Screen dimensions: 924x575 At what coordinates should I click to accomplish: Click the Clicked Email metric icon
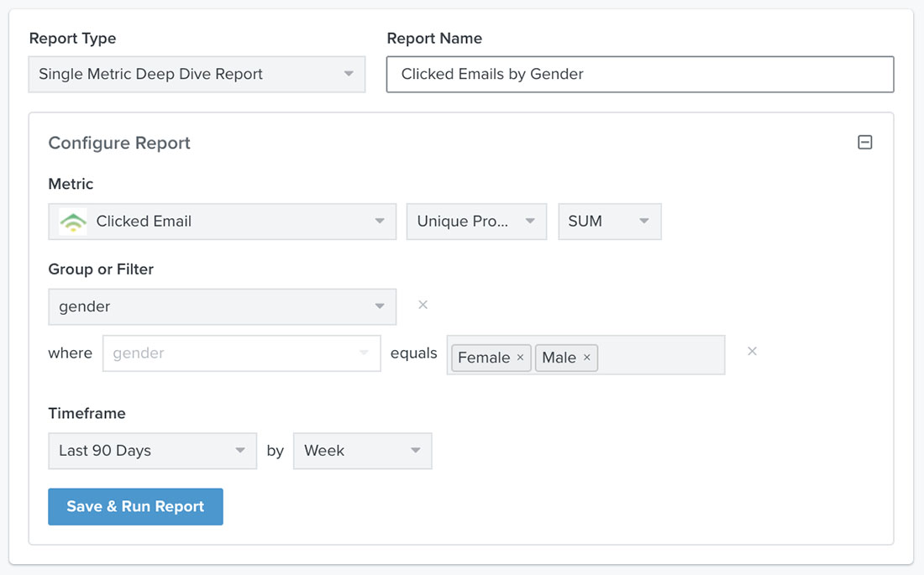coord(72,221)
